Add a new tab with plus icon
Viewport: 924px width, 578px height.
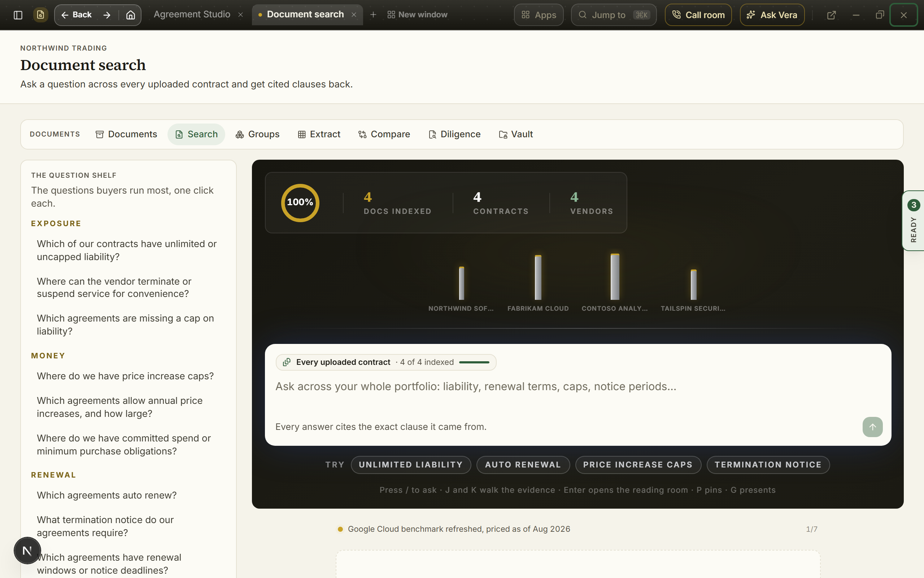coord(373,15)
